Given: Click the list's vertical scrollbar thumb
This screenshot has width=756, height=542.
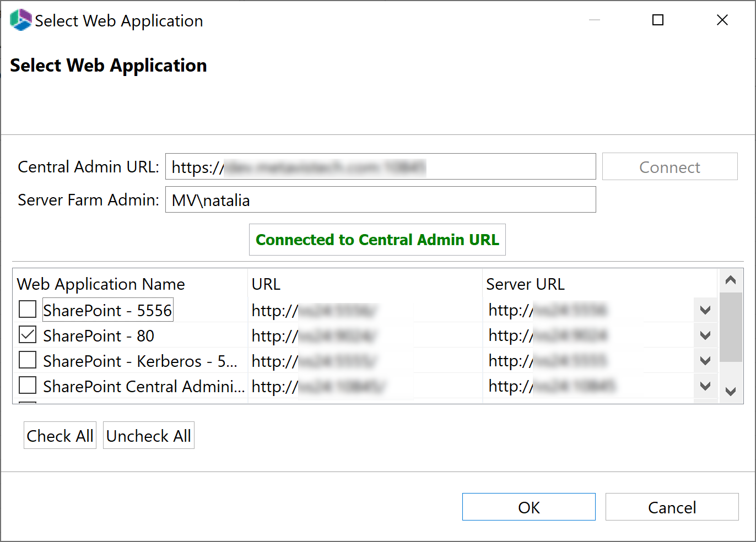Looking at the screenshot, I should [731, 327].
